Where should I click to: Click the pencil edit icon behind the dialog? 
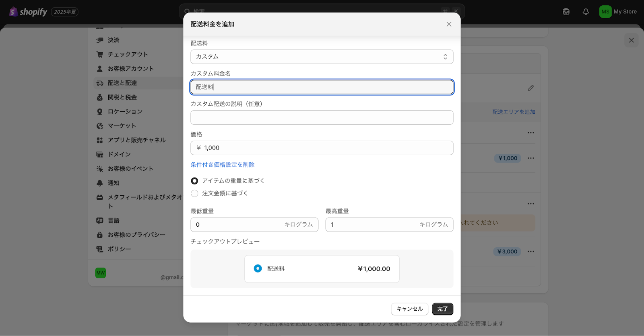tap(531, 88)
